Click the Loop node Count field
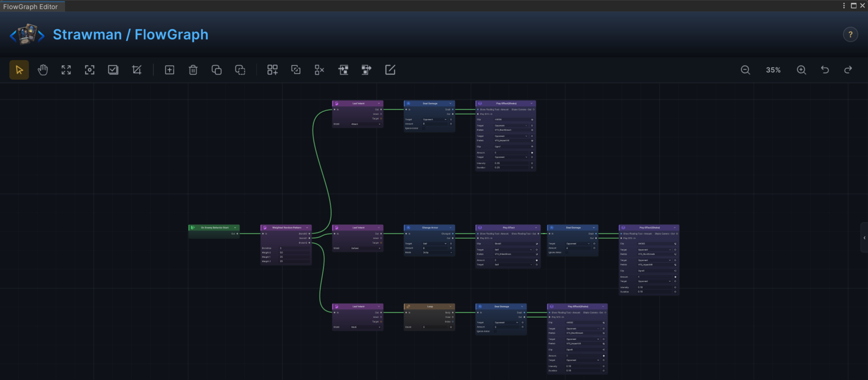This screenshot has height=380, width=868. pyautogui.click(x=435, y=327)
